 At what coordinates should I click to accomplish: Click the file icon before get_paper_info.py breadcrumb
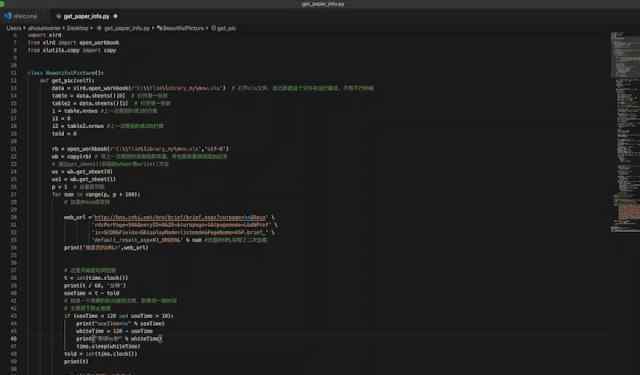click(99, 29)
